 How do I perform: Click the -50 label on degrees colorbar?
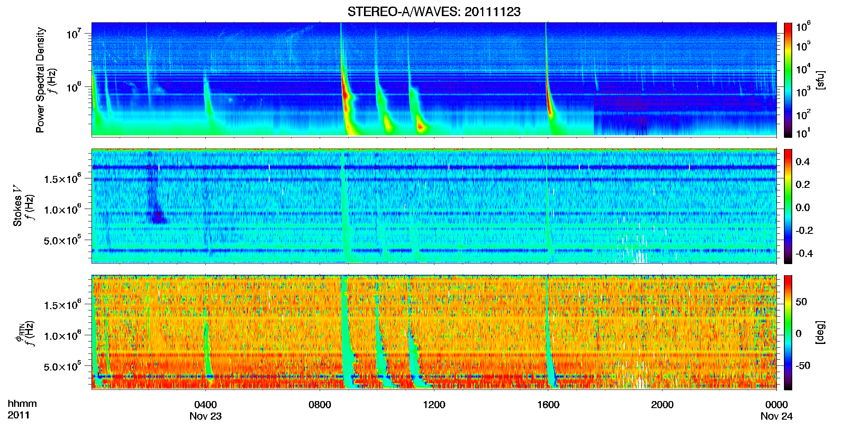[803, 365]
